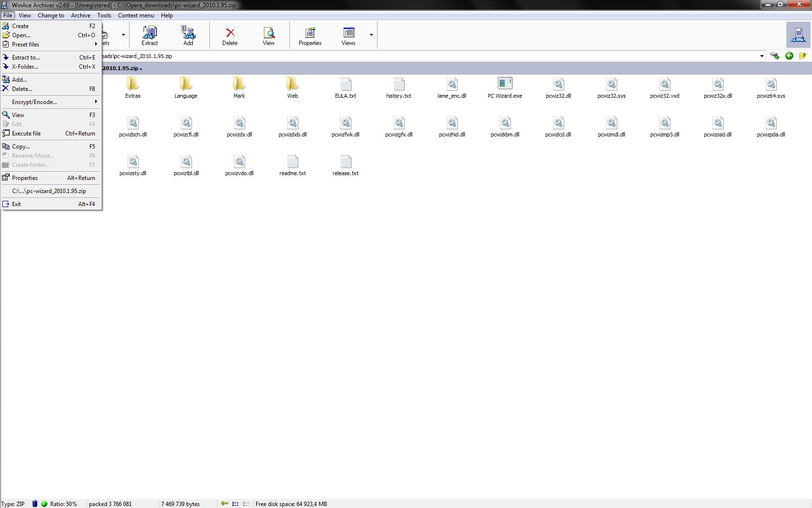Open the 2010.1.95.zip header dropdown
The width and height of the screenshot is (812, 508).
pyautogui.click(x=141, y=69)
